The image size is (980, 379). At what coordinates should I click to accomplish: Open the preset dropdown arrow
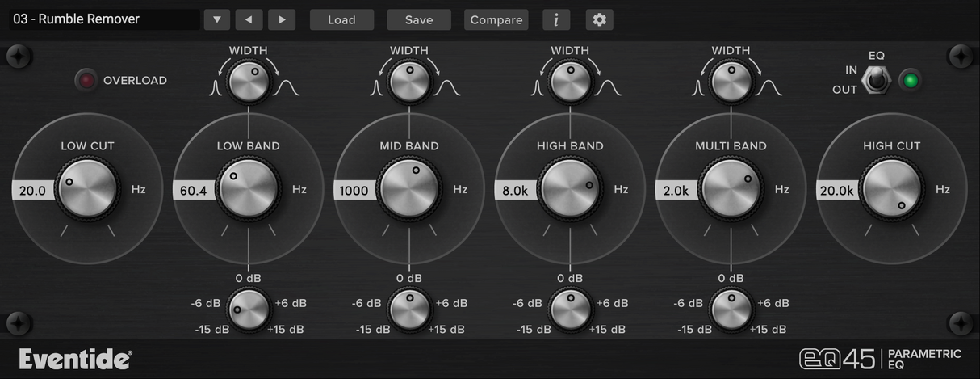click(216, 19)
